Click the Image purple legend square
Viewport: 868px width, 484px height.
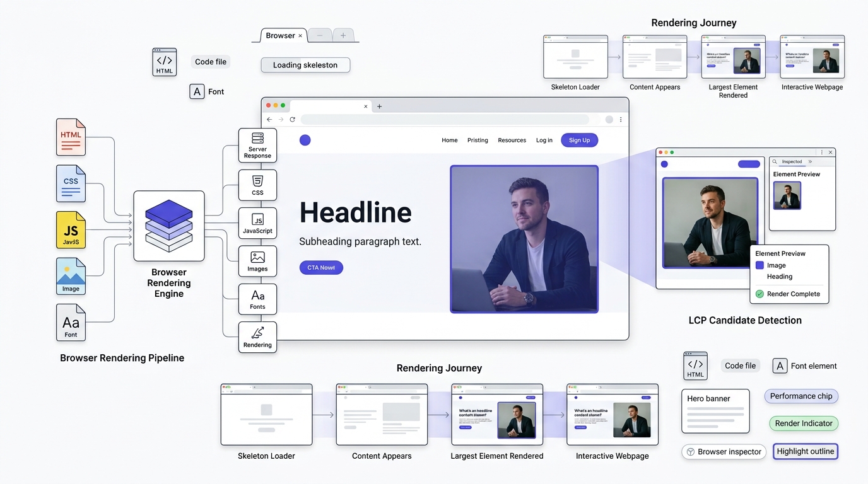759,265
